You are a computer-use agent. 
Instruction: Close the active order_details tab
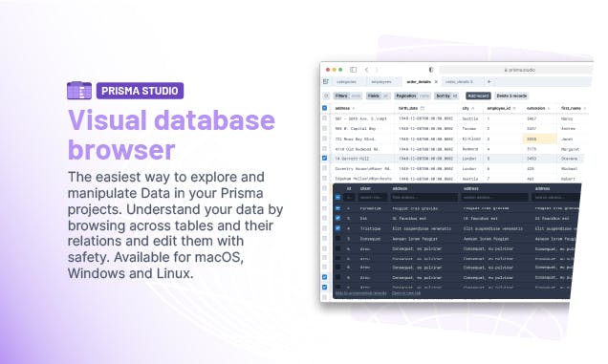[436, 82]
